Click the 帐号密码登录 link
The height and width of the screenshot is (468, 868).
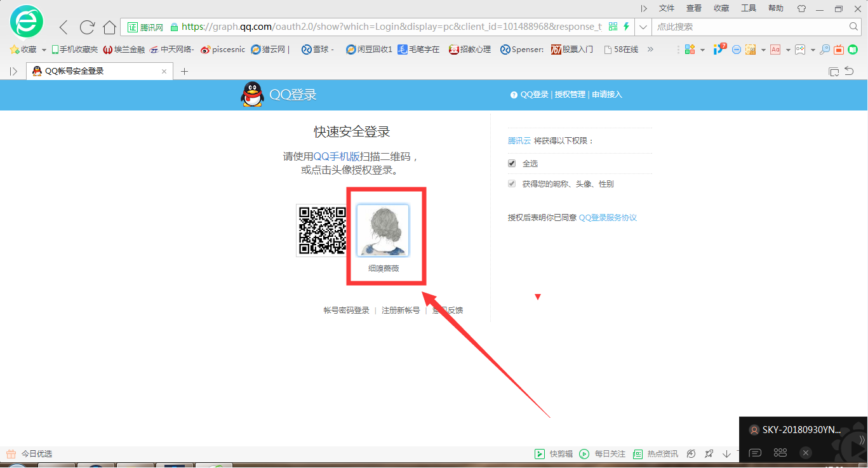click(346, 311)
